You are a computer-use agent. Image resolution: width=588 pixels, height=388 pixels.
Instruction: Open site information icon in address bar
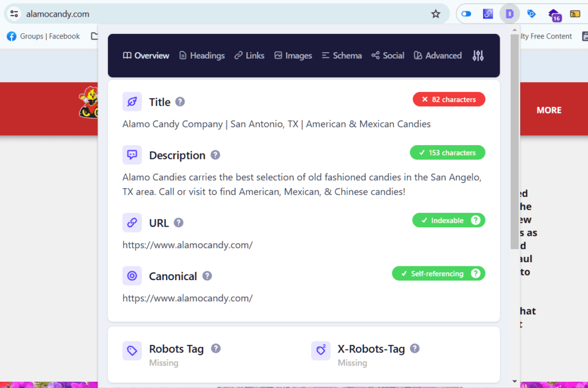[x=14, y=14]
